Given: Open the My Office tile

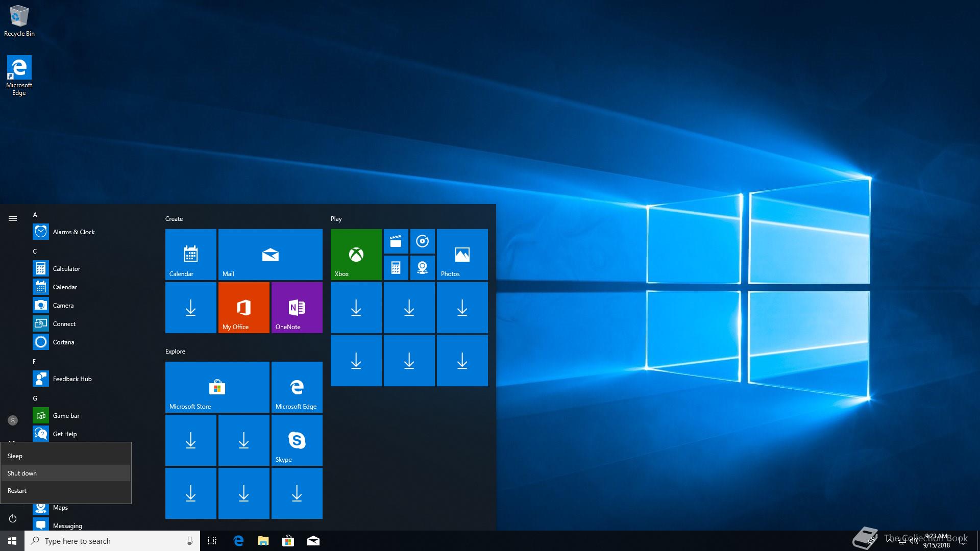Looking at the screenshot, I should 243,307.
